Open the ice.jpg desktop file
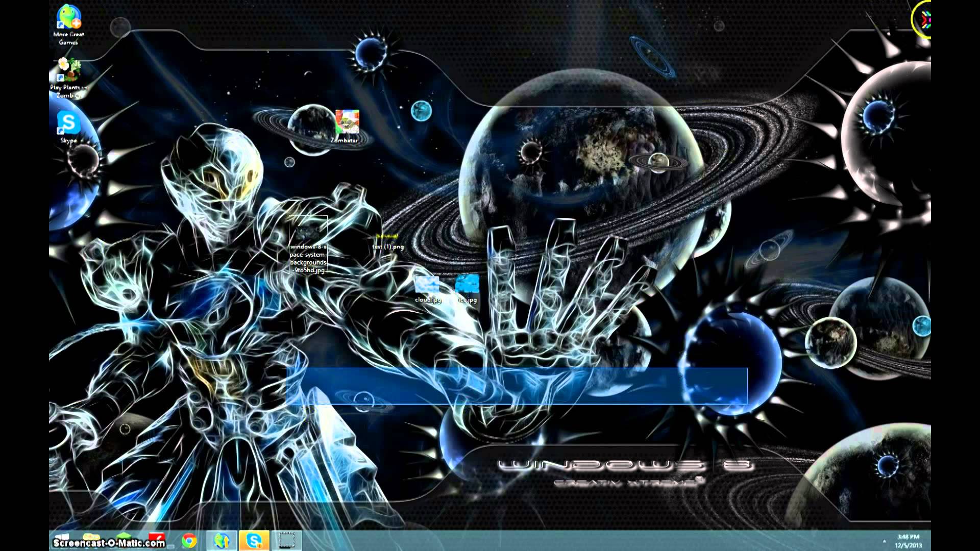 click(x=467, y=283)
